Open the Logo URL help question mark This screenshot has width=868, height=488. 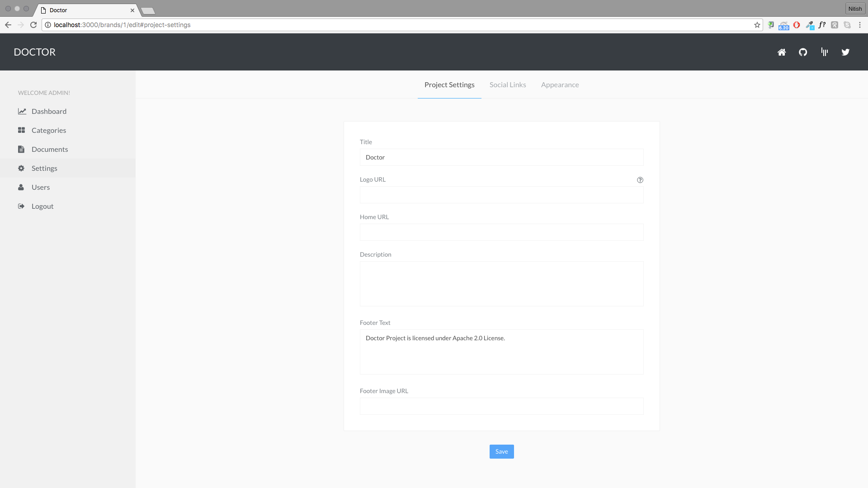(640, 180)
